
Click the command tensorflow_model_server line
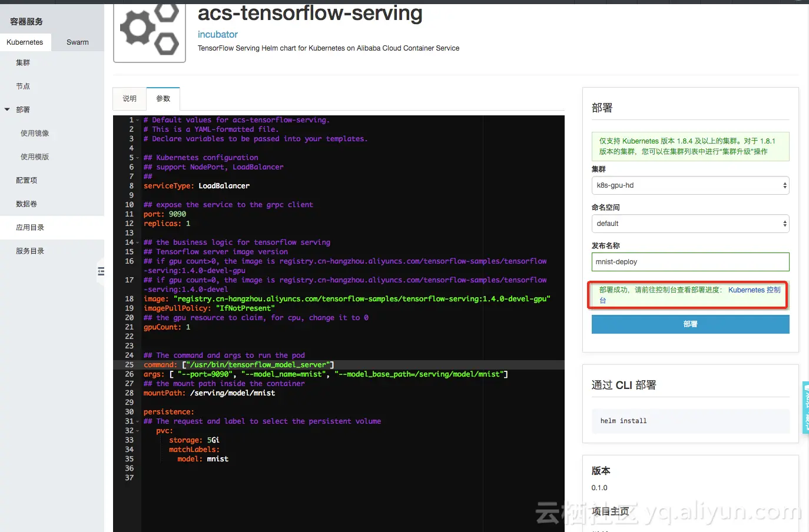point(239,365)
